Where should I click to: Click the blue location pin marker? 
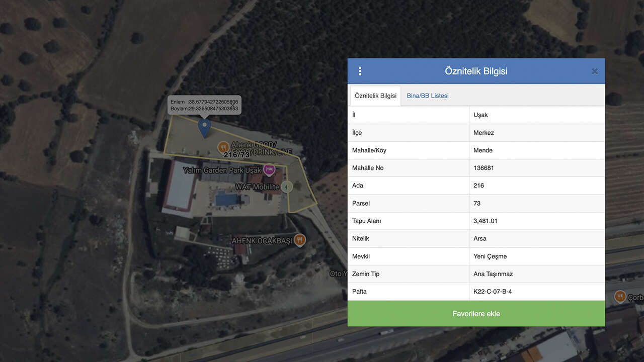[204, 128]
